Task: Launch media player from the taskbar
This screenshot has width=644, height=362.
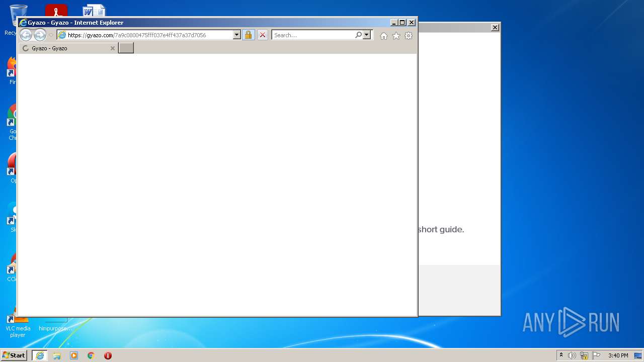Action: point(74,355)
